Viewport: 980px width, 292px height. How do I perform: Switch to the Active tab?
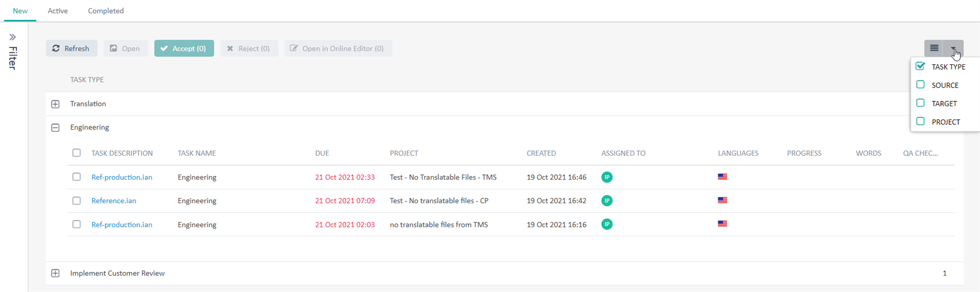click(x=58, y=11)
